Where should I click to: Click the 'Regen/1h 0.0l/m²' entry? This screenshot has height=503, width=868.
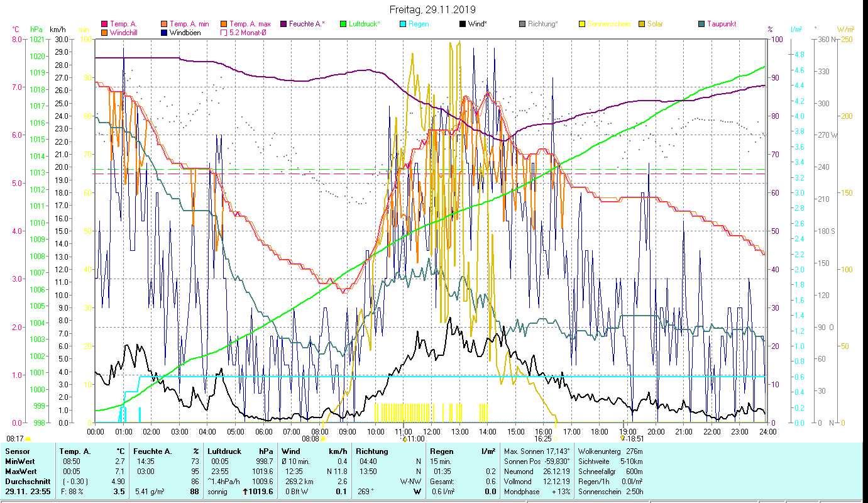(610, 482)
